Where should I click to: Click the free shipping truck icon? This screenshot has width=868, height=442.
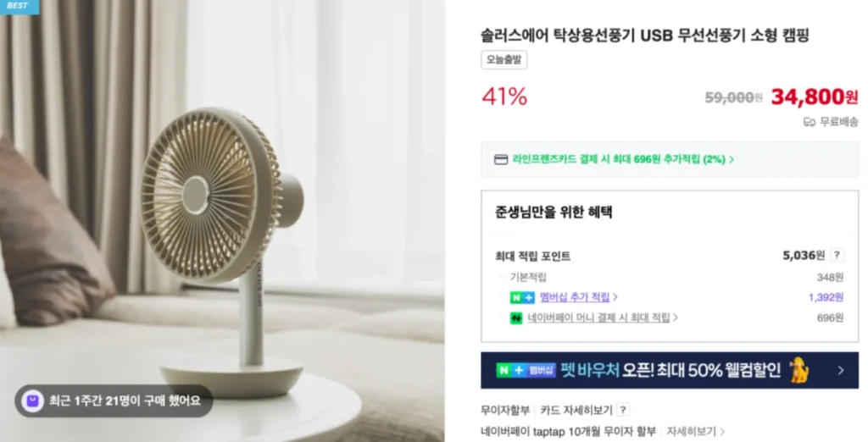point(809,122)
